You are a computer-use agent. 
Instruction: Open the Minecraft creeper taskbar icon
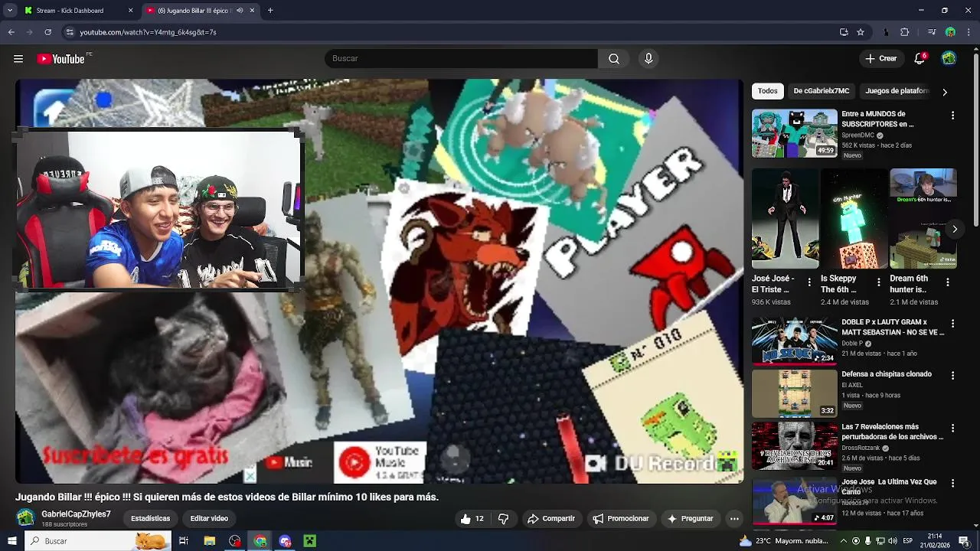pyautogui.click(x=309, y=541)
